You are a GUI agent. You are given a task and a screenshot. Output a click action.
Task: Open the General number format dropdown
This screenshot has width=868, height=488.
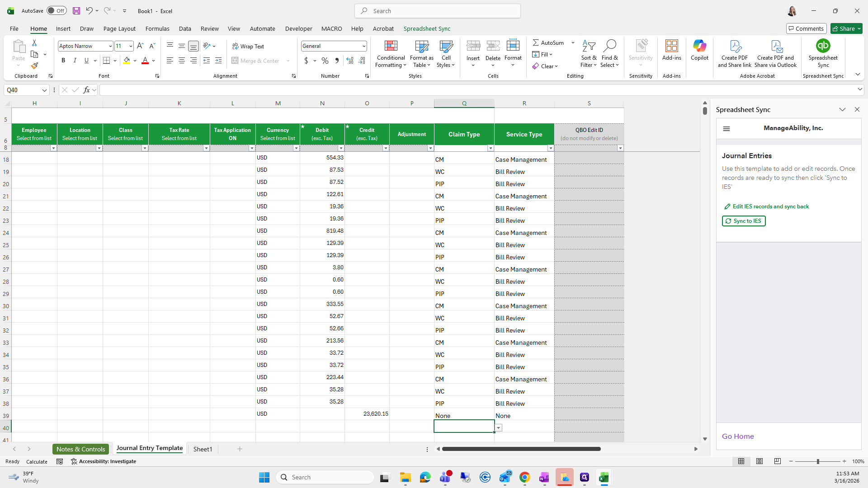point(363,46)
